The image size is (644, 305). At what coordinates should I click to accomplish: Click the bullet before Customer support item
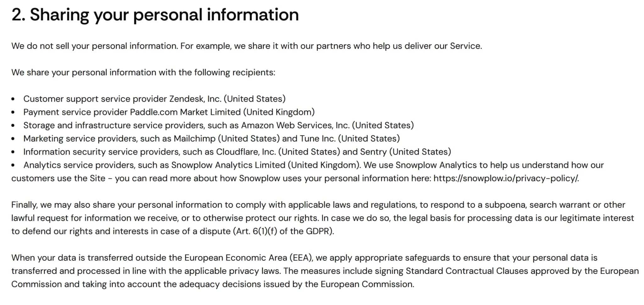13,99
